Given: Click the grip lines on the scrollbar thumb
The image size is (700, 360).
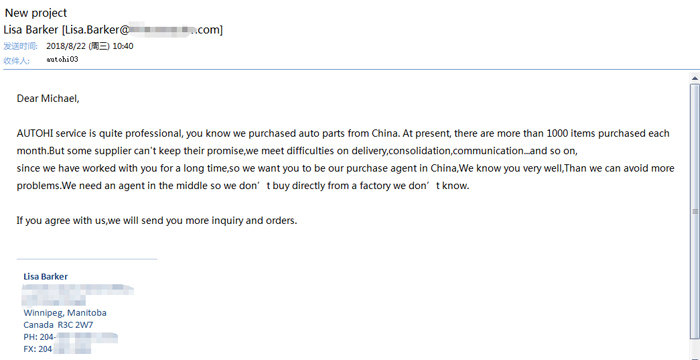Looking at the screenshot, I should [695, 212].
